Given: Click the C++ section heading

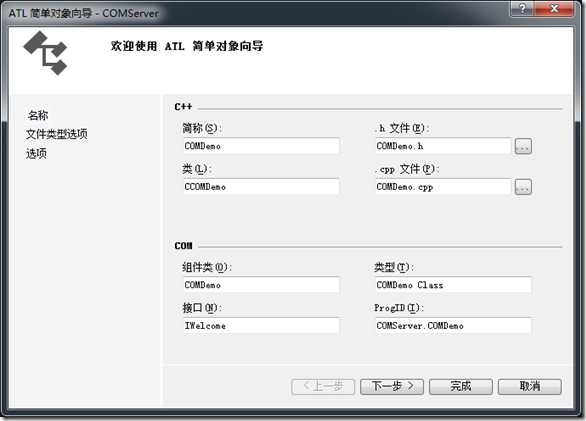Looking at the screenshot, I should pos(183,107).
